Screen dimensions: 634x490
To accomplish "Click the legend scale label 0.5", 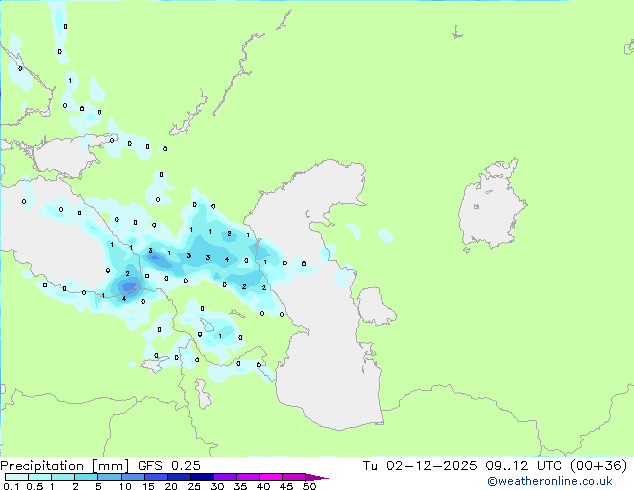I will point(35,486).
